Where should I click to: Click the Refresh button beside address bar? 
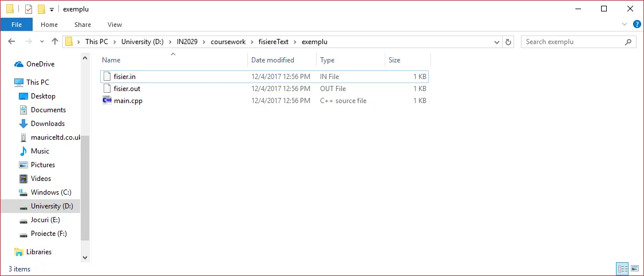pos(508,42)
